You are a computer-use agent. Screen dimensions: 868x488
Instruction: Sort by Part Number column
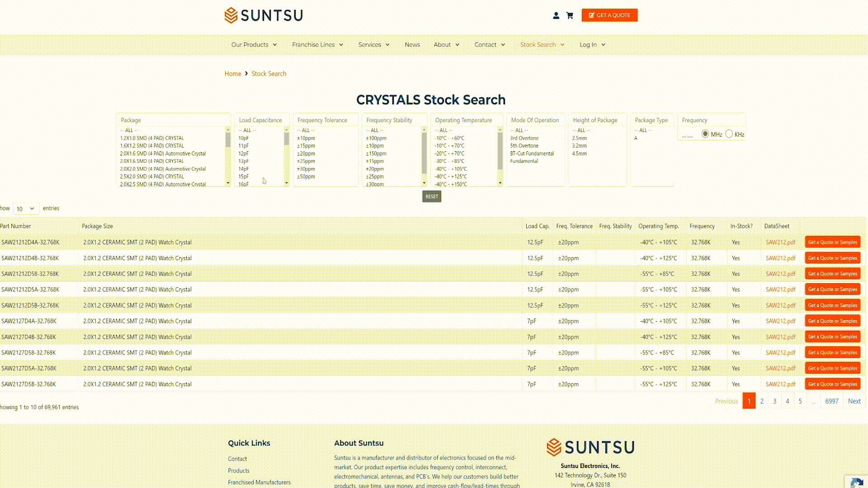[x=16, y=226]
